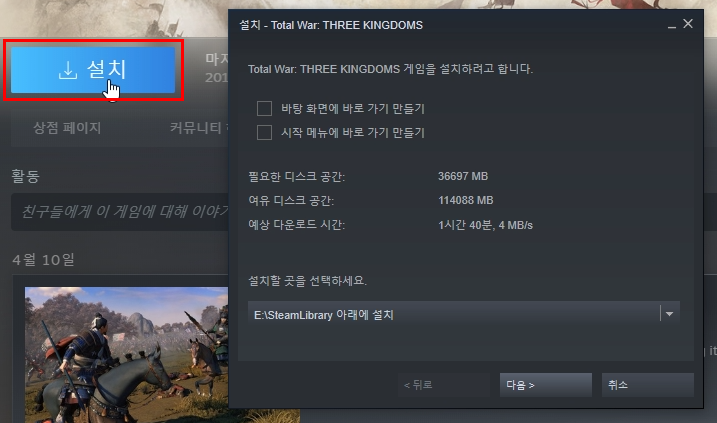Click the blue 설치 install button

coord(93,70)
